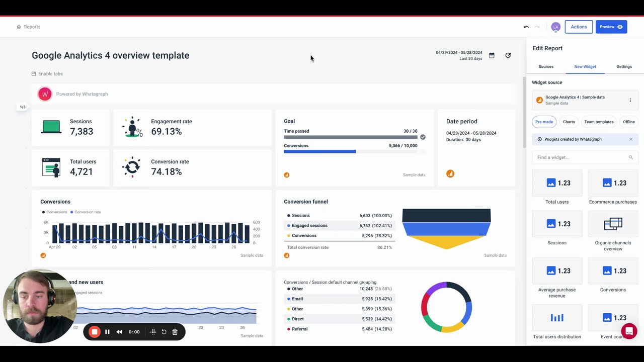This screenshot has width=644, height=362.
Task: Click the recorder grid drag handle icon
Action: (153, 332)
